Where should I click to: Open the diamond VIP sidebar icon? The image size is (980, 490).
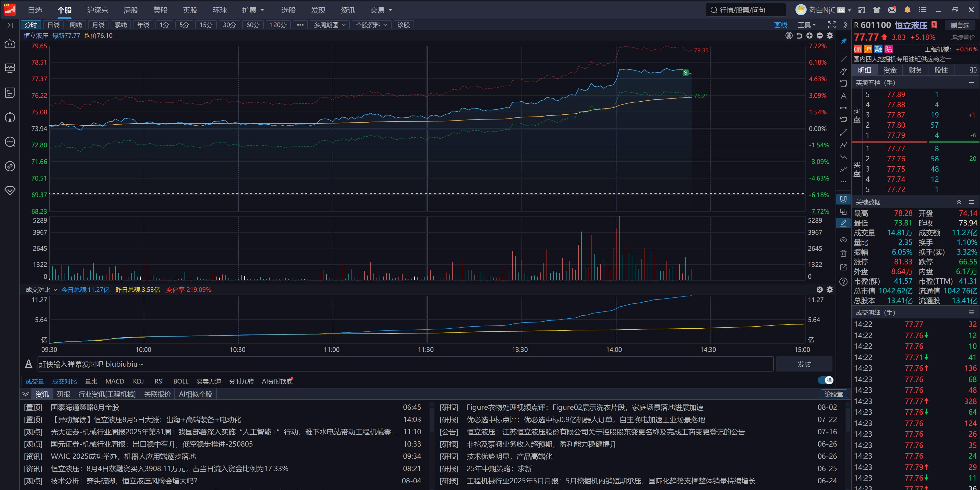pyautogui.click(x=10, y=190)
